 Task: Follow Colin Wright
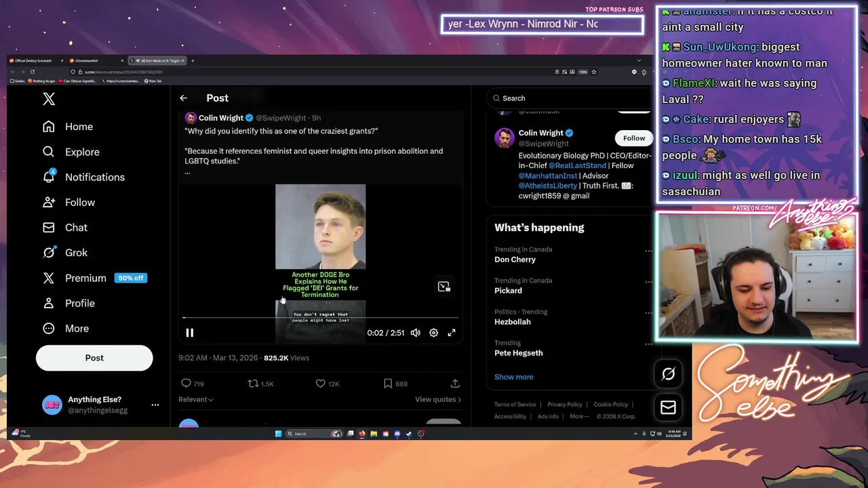[x=634, y=138]
